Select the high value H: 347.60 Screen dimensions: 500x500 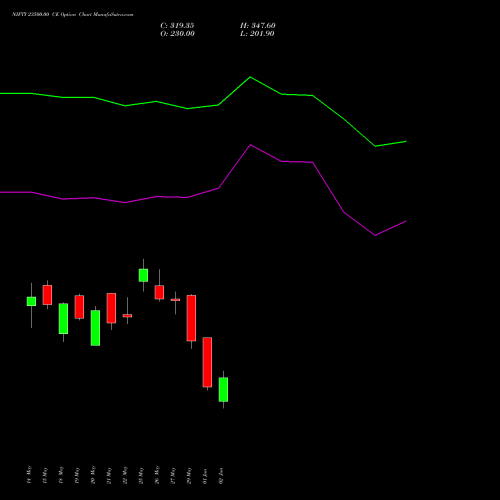[x=258, y=26]
